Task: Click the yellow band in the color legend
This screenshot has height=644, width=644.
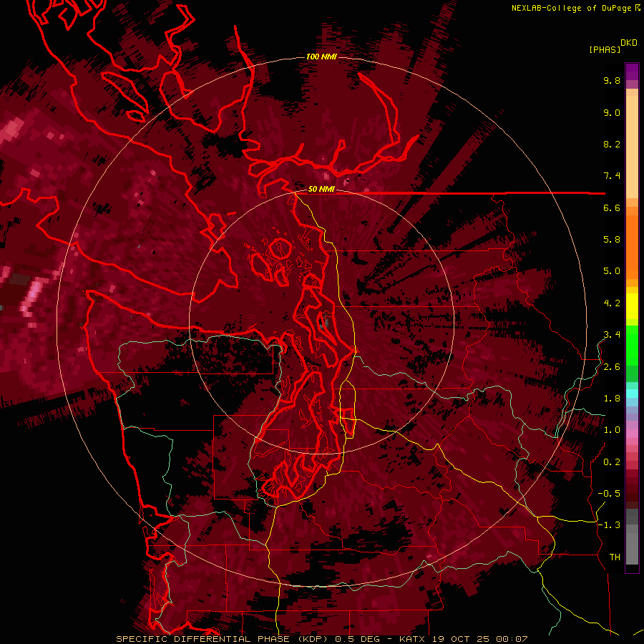Action: tap(632, 306)
